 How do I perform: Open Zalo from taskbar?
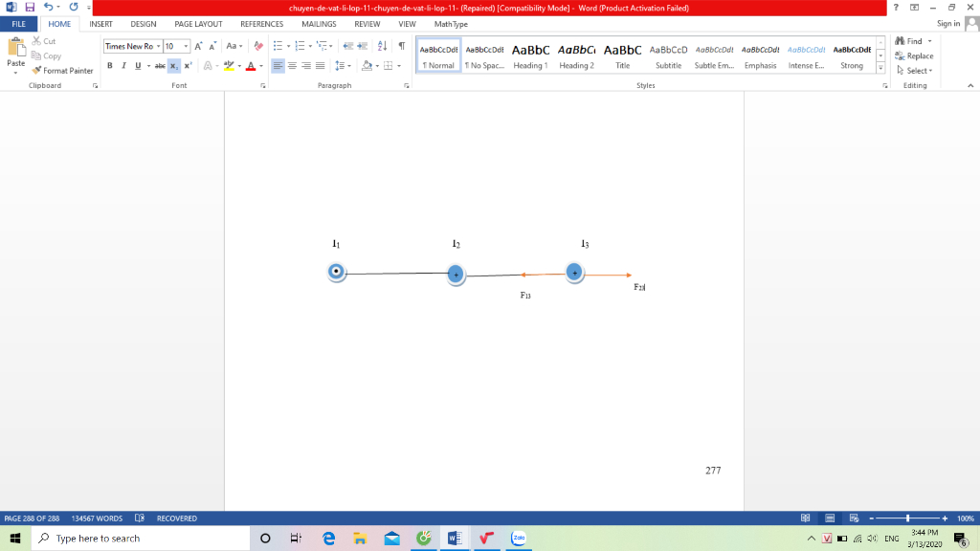point(518,538)
